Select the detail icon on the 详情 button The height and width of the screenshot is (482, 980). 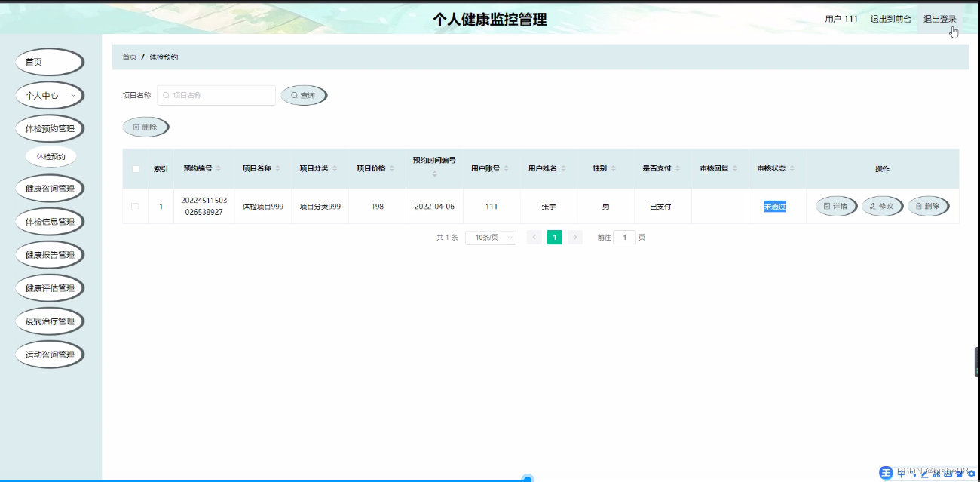click(x=826, y=206)
